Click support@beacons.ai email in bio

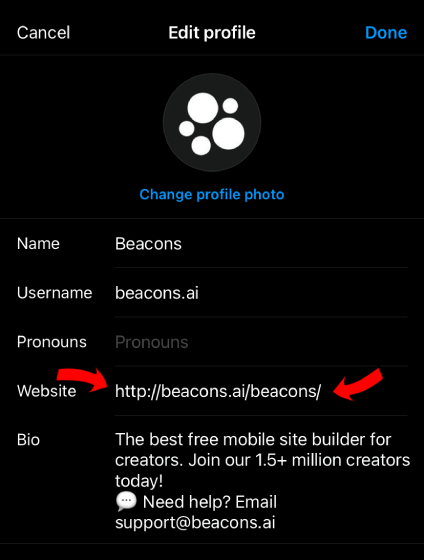tap(195, 522)
